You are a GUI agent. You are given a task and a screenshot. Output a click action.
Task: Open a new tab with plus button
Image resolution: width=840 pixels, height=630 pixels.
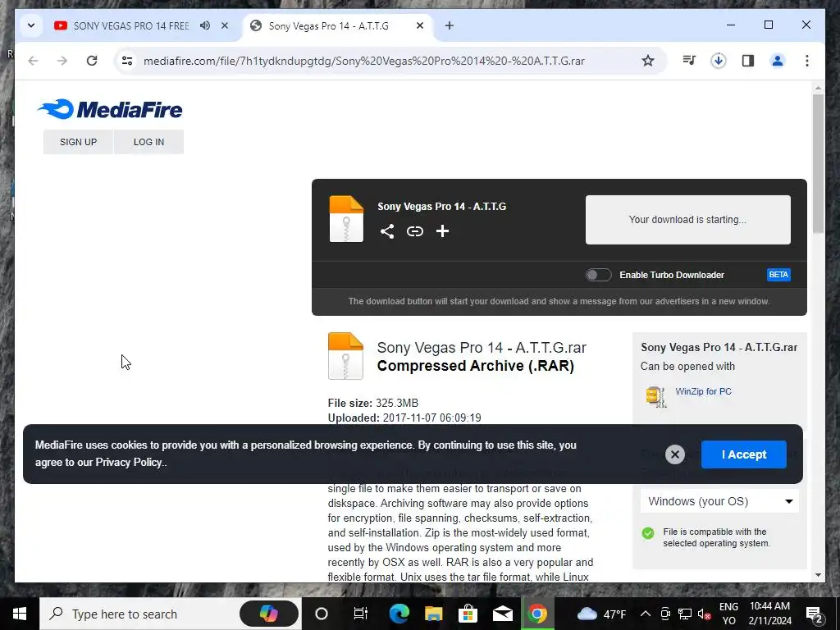pos(450,25)
